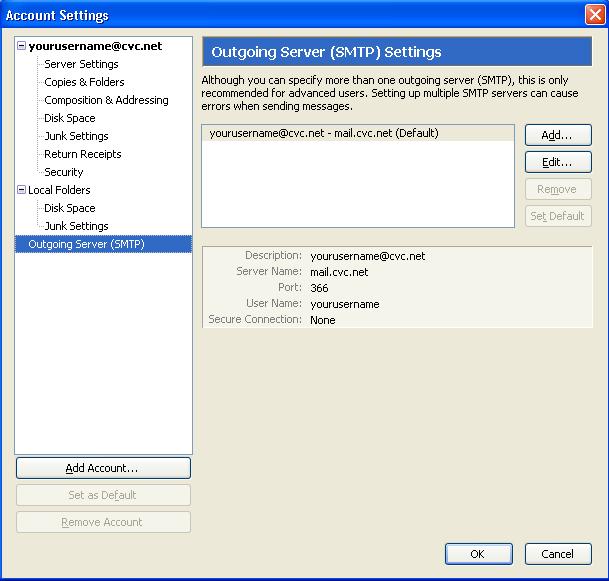Click the greyed-out Remove Account button
Screen dimensions: 609x581
[x=103, y=522]
